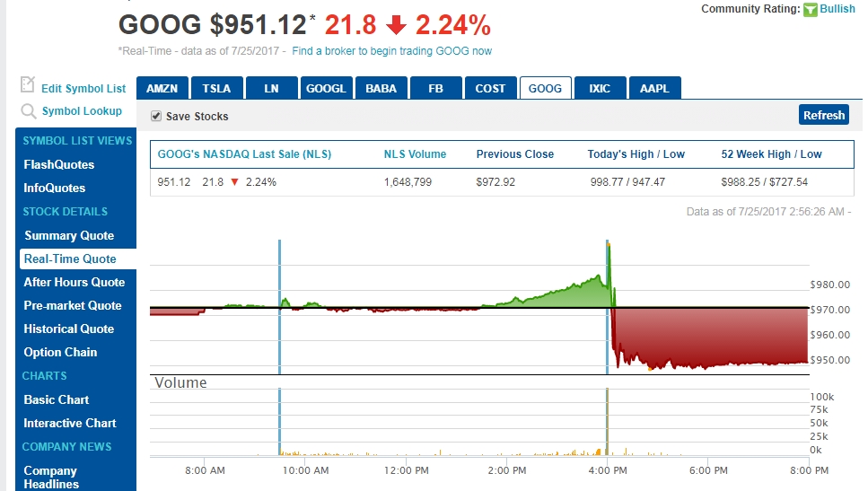Click the $972.92 previous close value

tap(495, 181)
